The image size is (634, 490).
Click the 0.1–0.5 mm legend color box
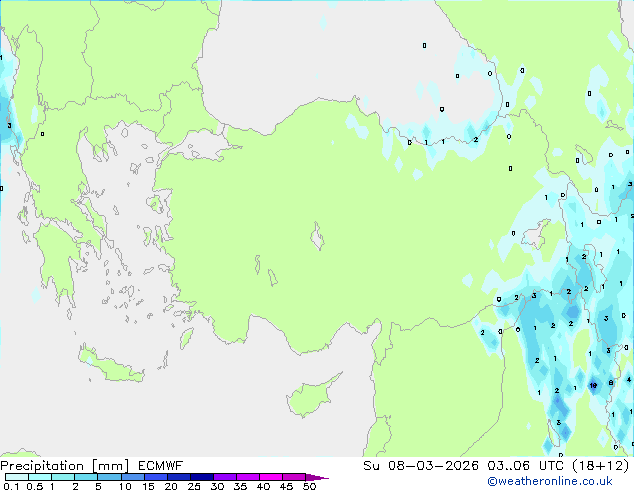17,477
